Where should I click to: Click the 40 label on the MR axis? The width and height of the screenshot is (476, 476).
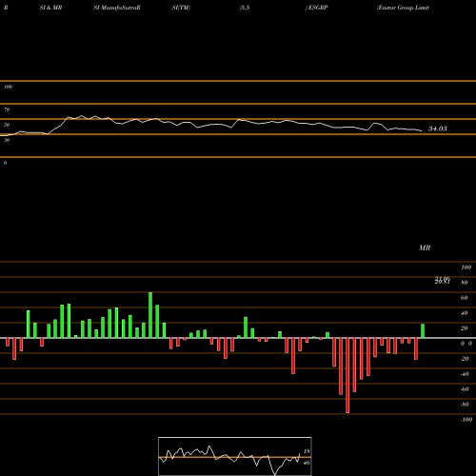point(465,313)
